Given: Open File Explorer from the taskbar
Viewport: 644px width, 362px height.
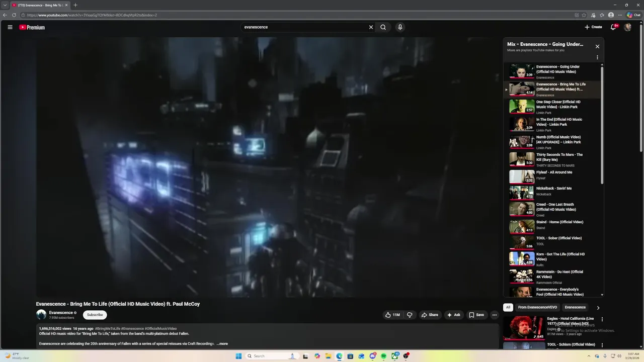Looking at the screenshot, I should 328,356.
